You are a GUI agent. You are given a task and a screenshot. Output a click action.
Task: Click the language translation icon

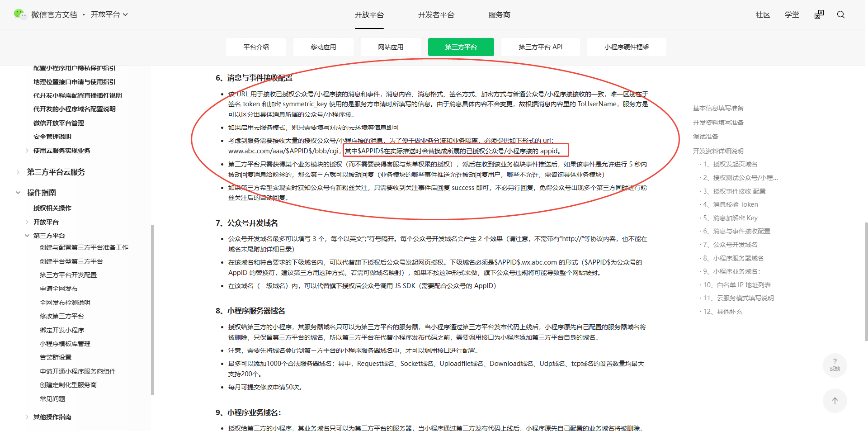coord(819,14)
